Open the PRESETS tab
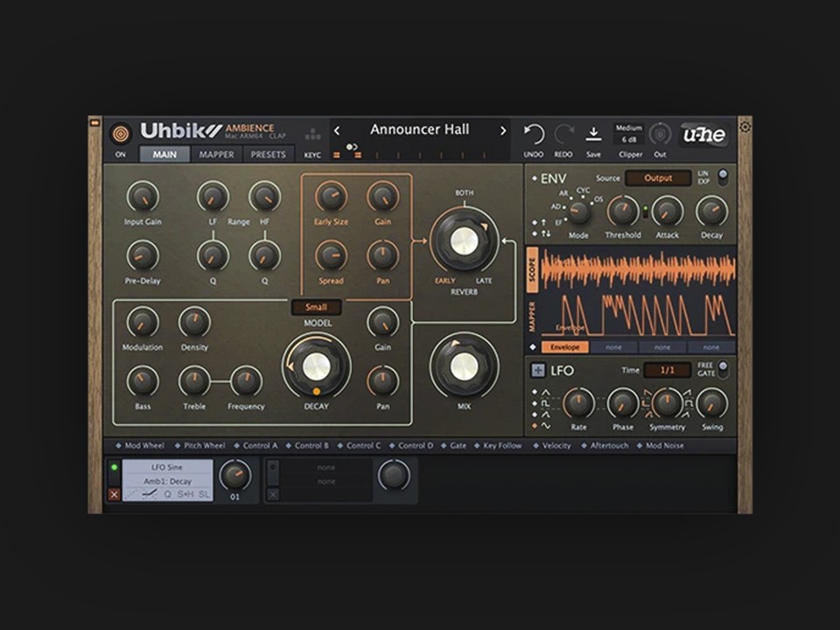840x630 pixels. coord(269,154)
